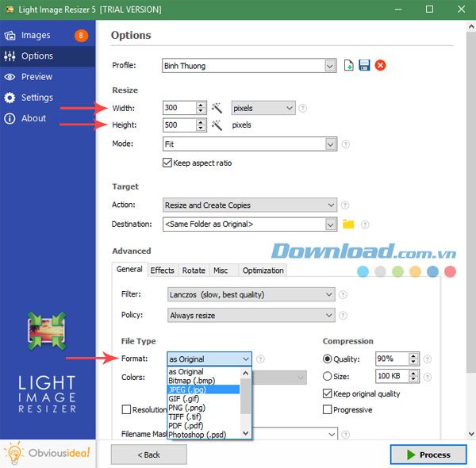This screenshot has height=468, width=476.
Task: Decrease Height using down stepper arrow
Action: tap(201, 128)
